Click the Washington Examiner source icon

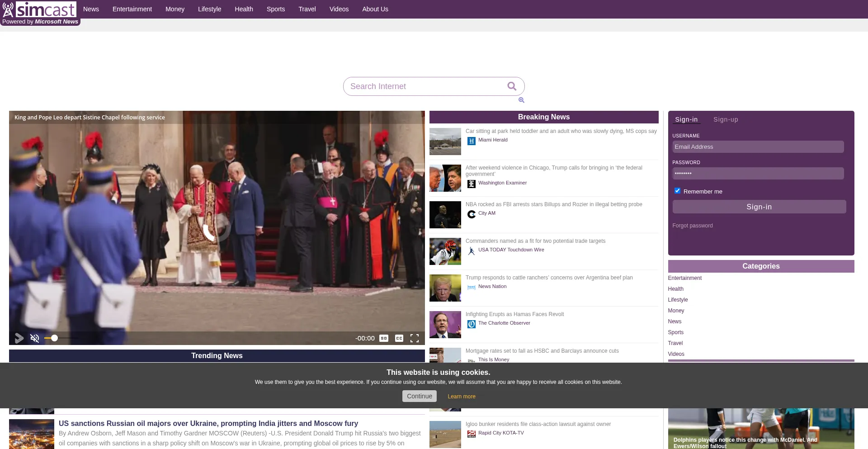[x=471, y=184]
